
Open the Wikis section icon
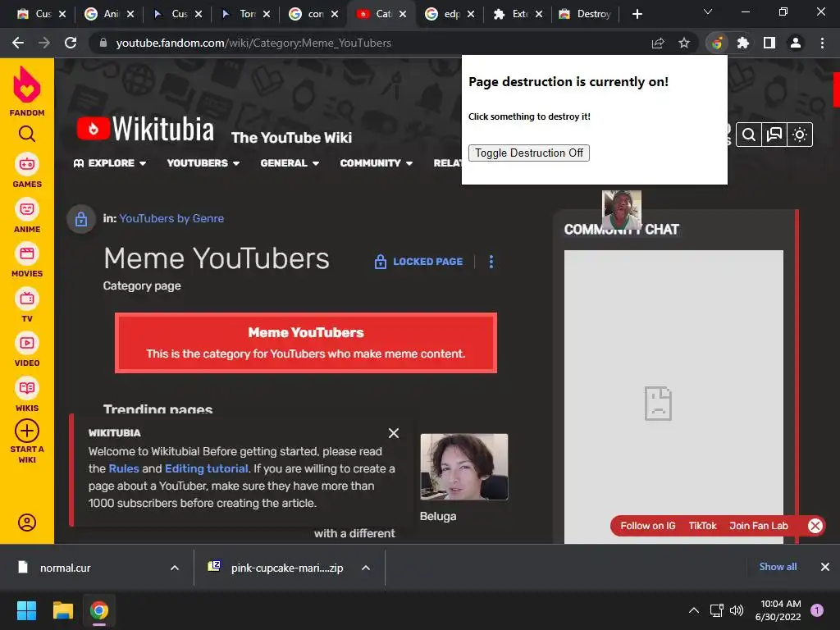pyautogui.click(x=27, y=388)
